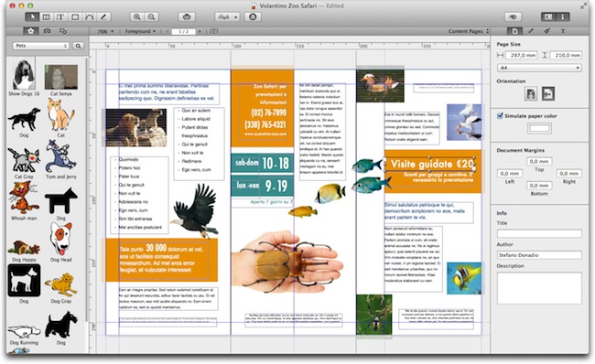Open the photos camera tab
The width and height of the screenshot is (595, 364).
coord(47,31)
